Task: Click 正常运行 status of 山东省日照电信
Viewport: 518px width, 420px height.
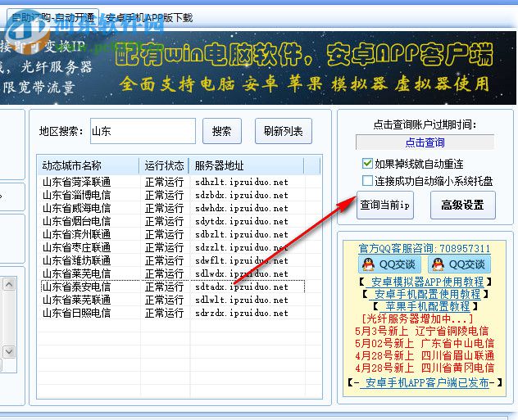Action: coord(164,313)
